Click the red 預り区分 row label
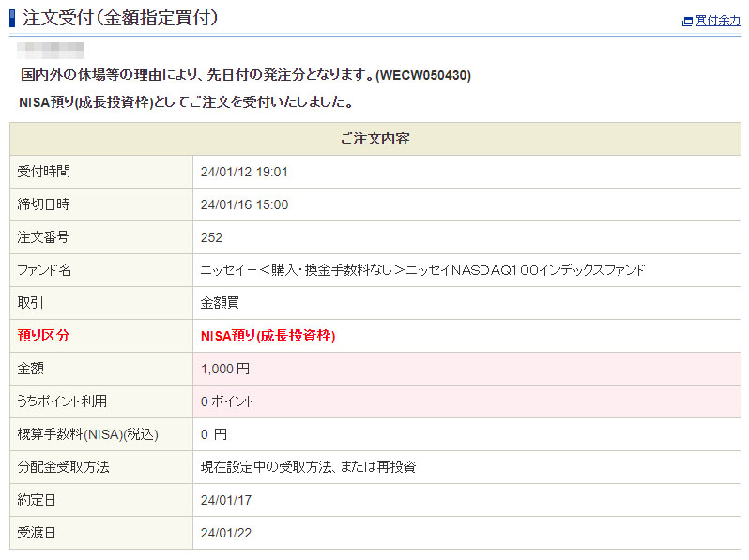 (43, 336)
